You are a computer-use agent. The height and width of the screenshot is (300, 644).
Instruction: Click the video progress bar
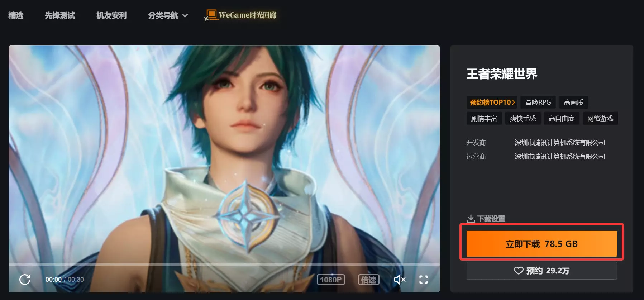[x=224, y=265]
